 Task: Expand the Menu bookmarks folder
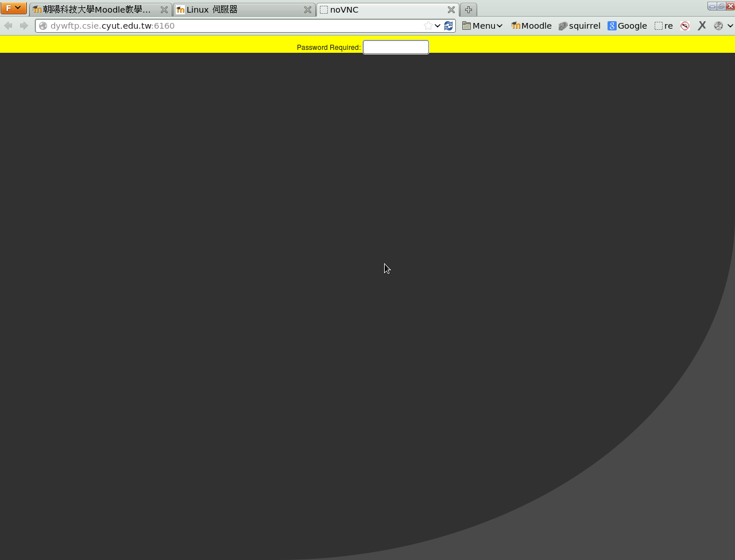482,26
